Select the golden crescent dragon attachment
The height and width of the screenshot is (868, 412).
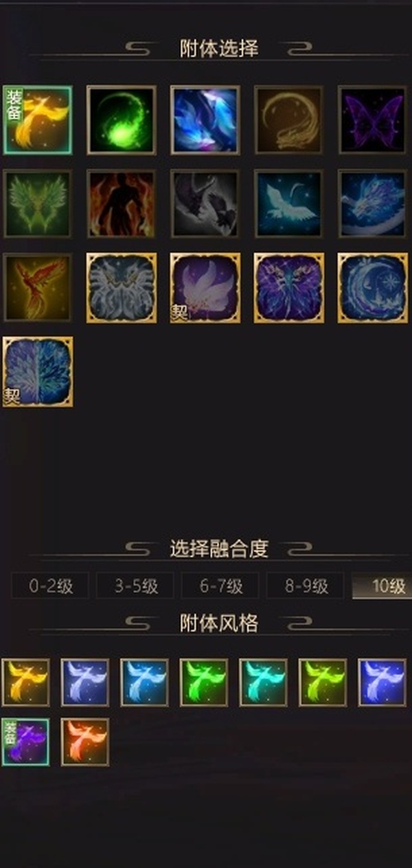pyautogui.click(x=289, y=120)
